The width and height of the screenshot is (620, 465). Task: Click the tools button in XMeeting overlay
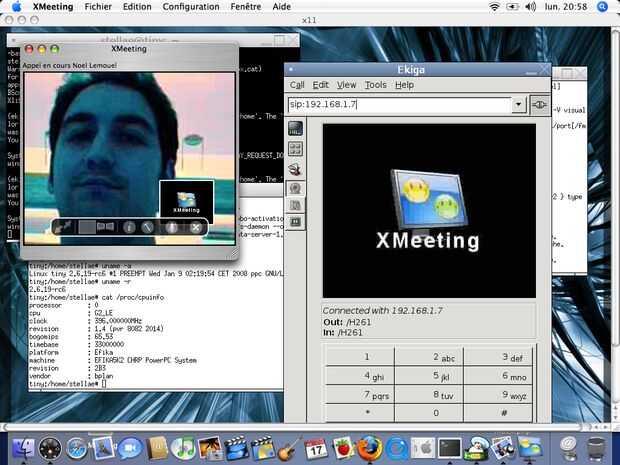tap(147, 227)
